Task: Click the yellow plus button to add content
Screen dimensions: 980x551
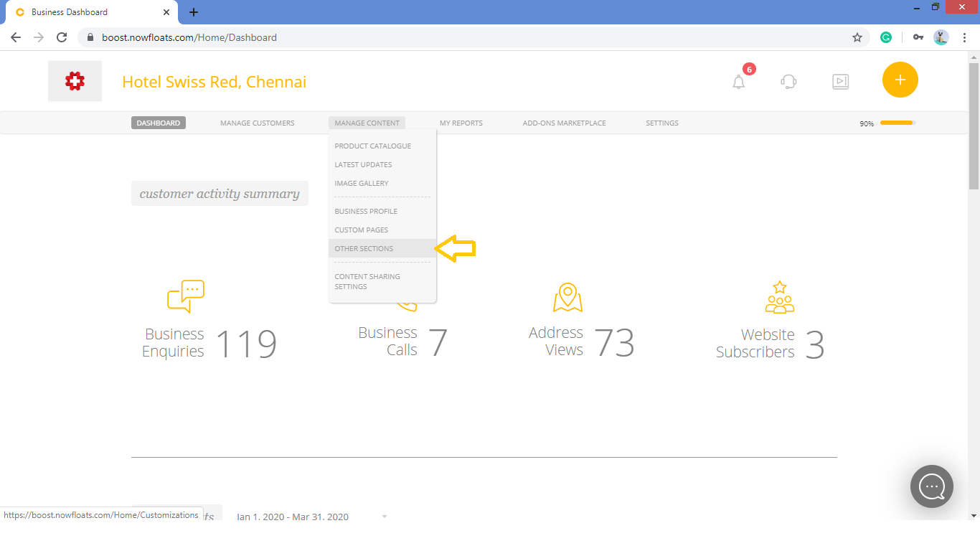Action: tap(900, 80)
